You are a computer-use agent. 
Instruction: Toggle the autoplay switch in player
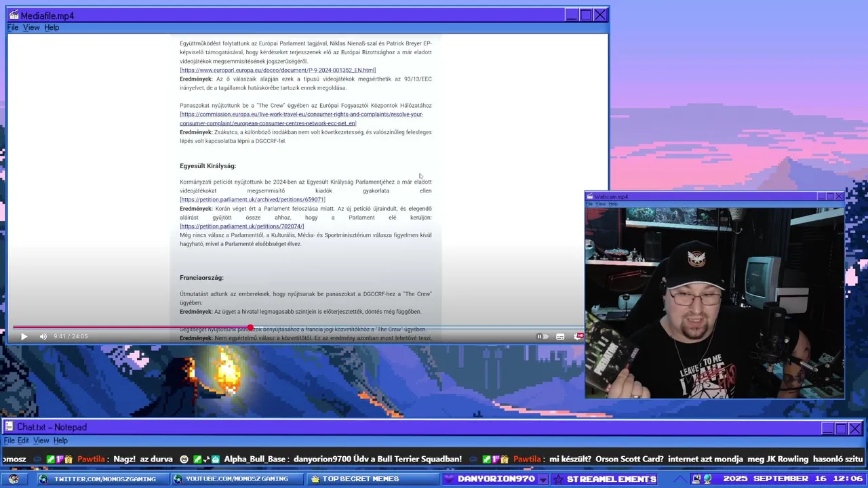click(542, 336)
